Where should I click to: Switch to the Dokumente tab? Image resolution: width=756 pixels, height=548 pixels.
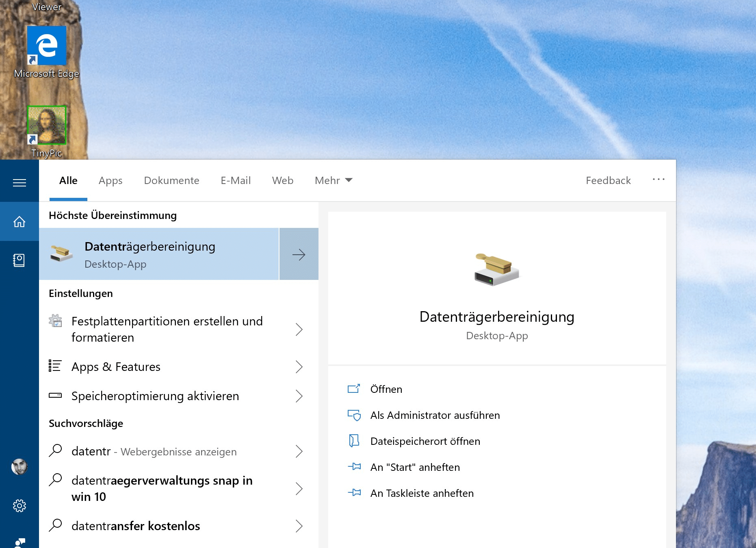[x=171, y=180]
